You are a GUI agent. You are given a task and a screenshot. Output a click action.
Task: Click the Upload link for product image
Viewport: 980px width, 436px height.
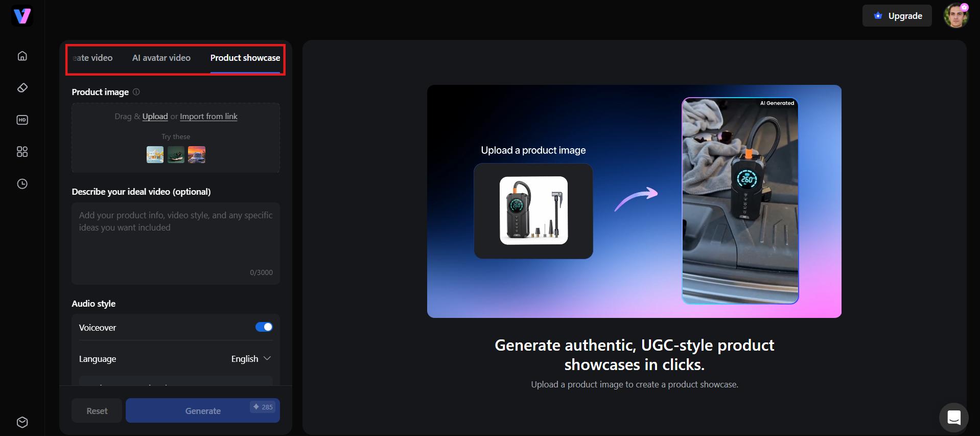pos(155,117)
